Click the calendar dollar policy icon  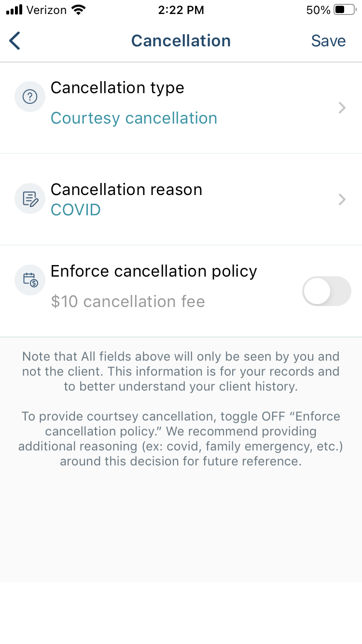tap(30, 280)
